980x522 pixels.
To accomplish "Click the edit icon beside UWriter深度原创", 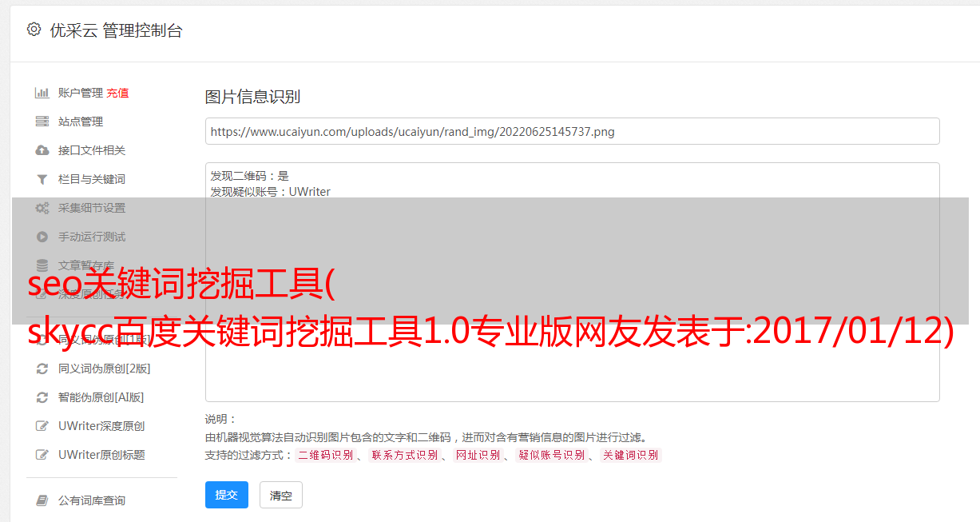I will tap(42, 426).
